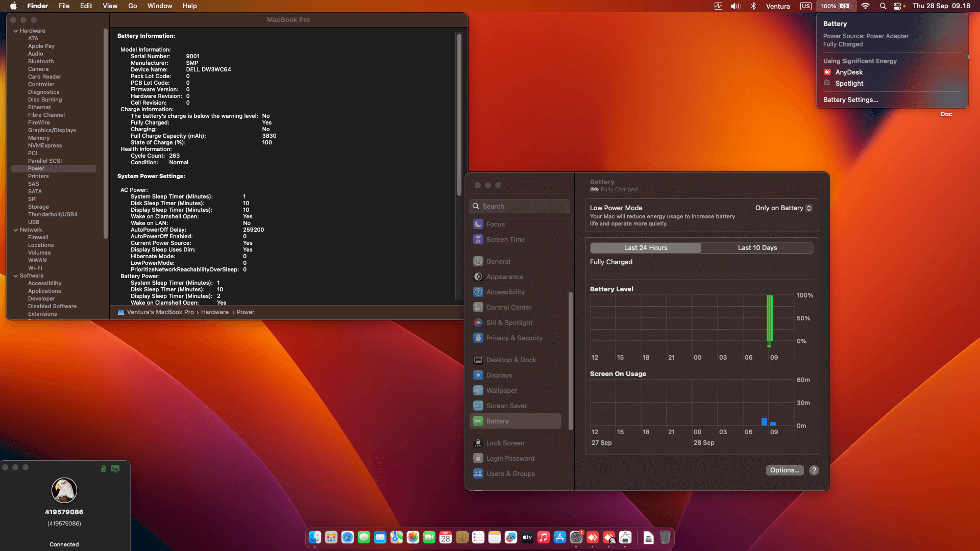Image resolution: width=980 pixels, height=551 pixels.
Task: Select Privacy & Security in sidebar
Action: (514, 338)
